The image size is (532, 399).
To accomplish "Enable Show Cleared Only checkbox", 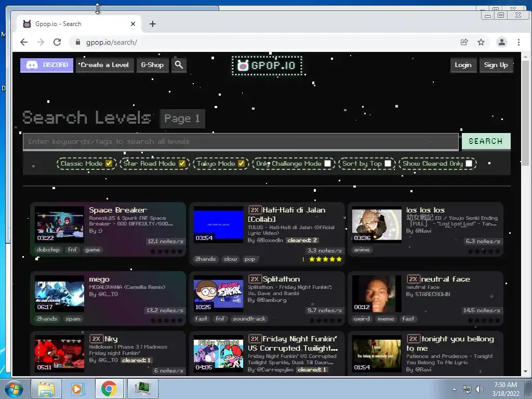I will coord(469,164).
